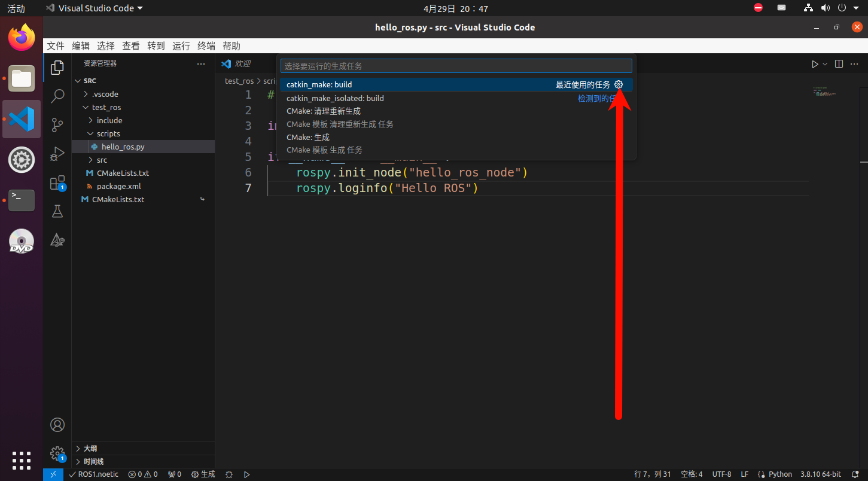Open the CMake view in the activity bar

57,240
